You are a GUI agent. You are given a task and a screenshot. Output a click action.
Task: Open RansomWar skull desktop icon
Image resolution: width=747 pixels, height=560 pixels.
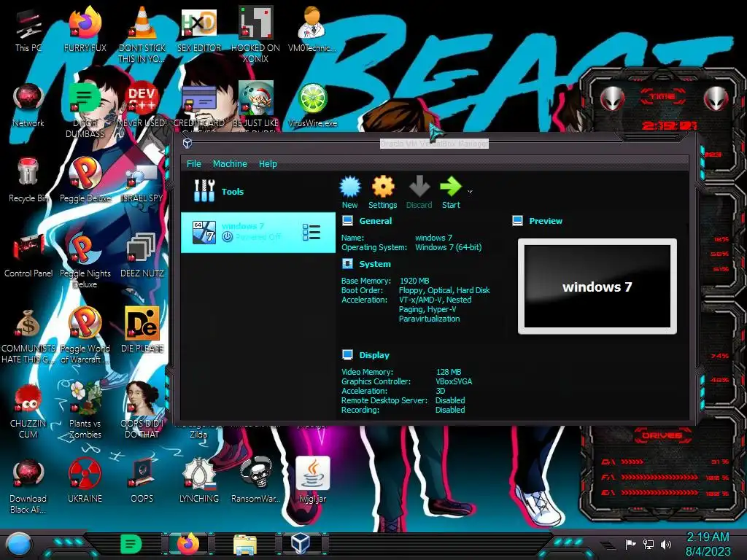point(256,480)
